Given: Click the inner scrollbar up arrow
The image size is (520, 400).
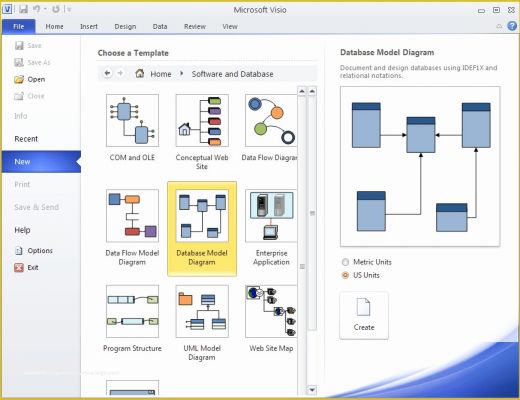Looking at the screenshot, I should (x=302, y=91).
